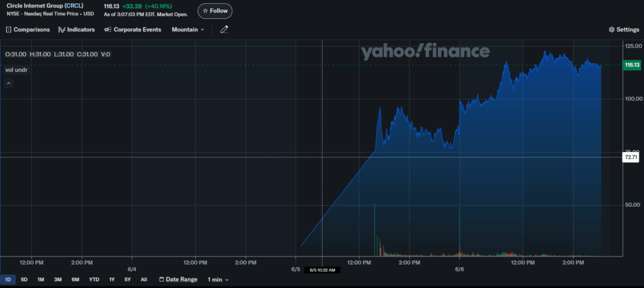
Task: Open the Comparisons tool
Action: coord(28,30)
